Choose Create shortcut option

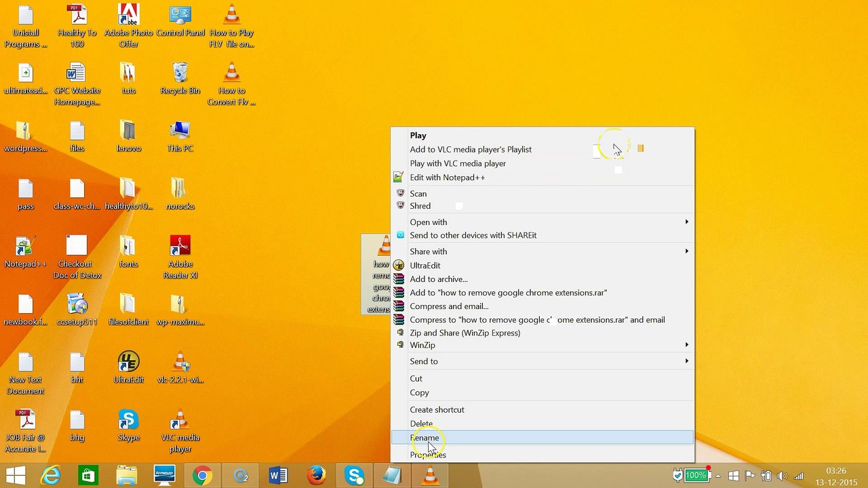click(x=542, y=410)
